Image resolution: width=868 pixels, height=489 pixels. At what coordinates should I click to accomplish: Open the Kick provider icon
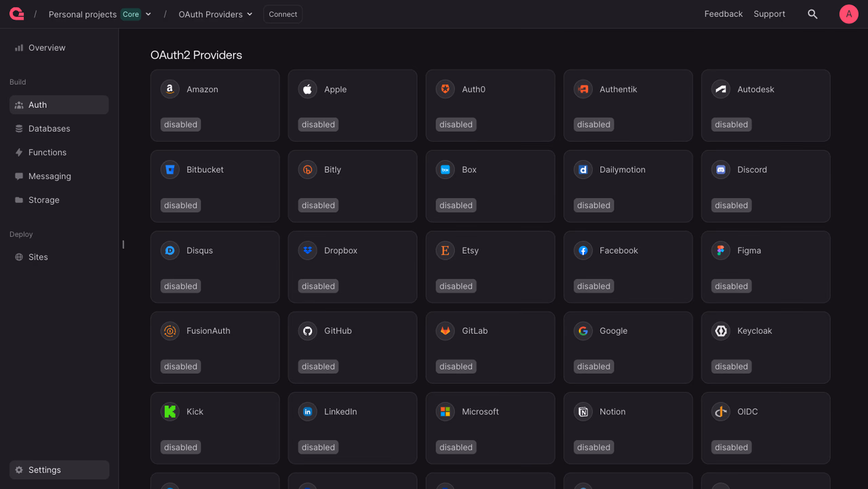[170, 412]
